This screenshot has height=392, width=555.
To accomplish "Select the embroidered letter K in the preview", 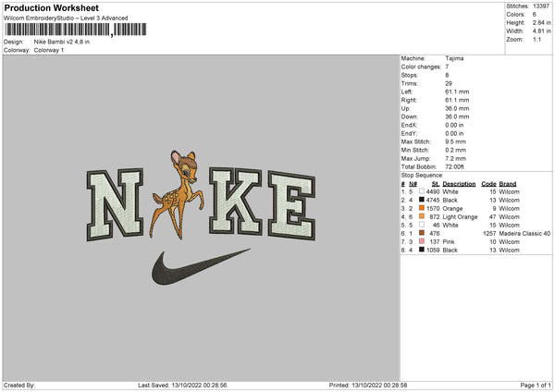I will pyautogui.click(x=235, y=201).
